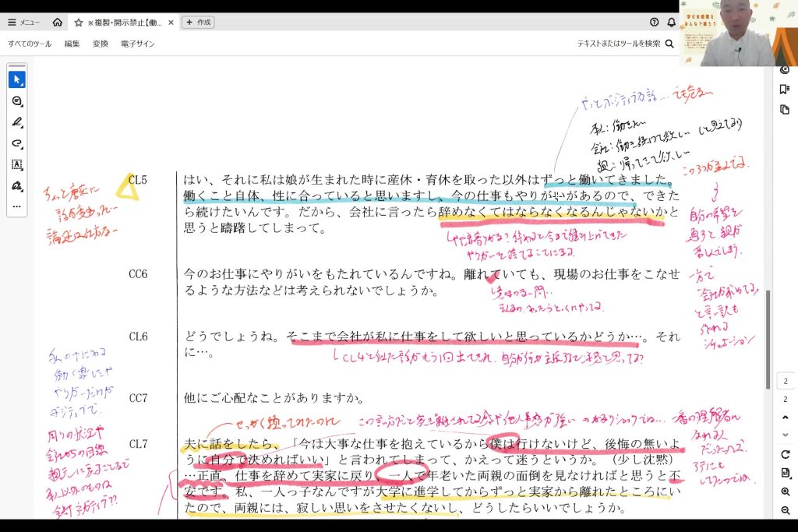Rotate the page clockwise
Screen dimensions: 798x532
[x=786, y=454]
